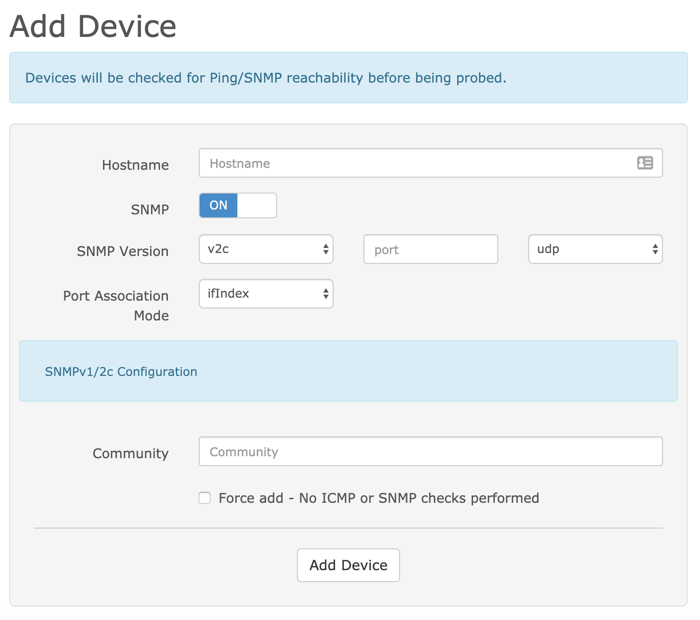Open the ifIndex Port Association Mode dropdown

266,294
